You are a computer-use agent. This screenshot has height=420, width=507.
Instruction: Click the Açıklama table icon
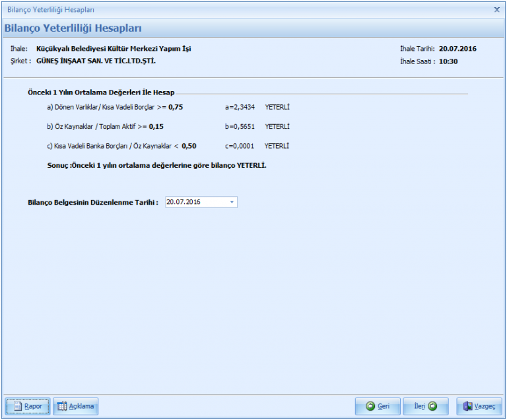63,406
